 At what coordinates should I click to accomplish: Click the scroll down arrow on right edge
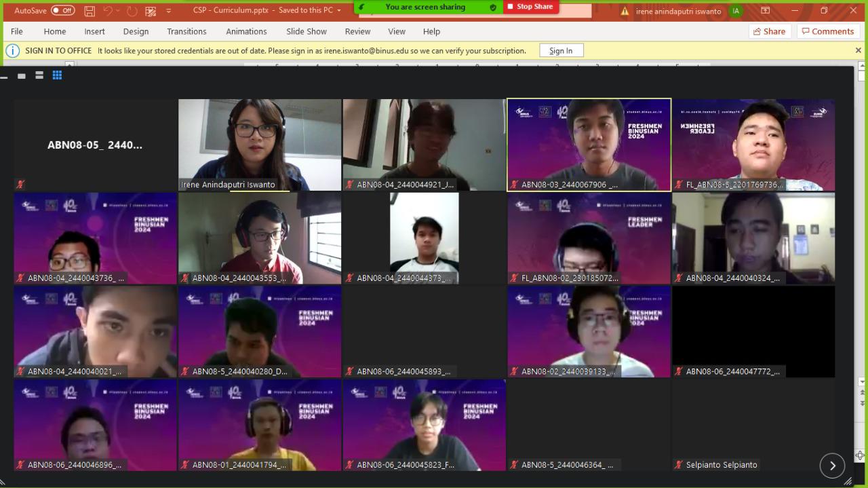(x=862, y=382)
